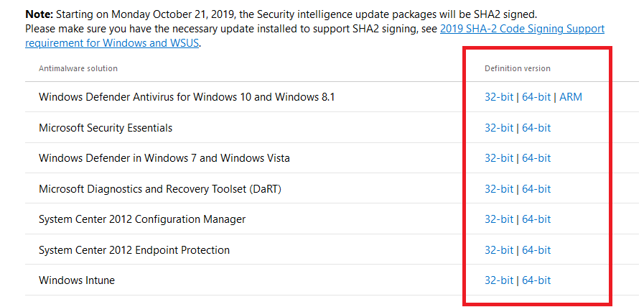Open the requirement for Windows and WSUS link text
Viewport: 644px width, 307px height.
point(112,43)
